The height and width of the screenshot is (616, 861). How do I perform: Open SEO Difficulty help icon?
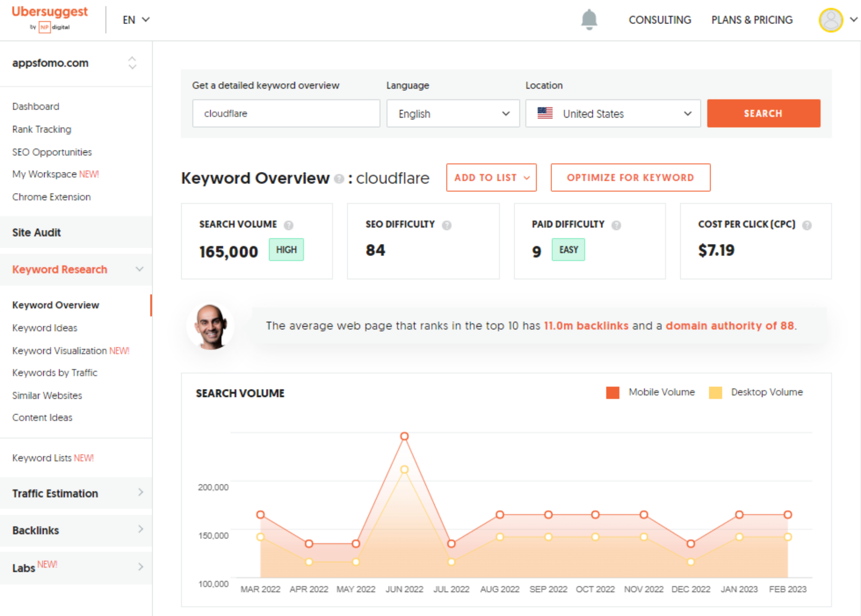coord(446,225)
